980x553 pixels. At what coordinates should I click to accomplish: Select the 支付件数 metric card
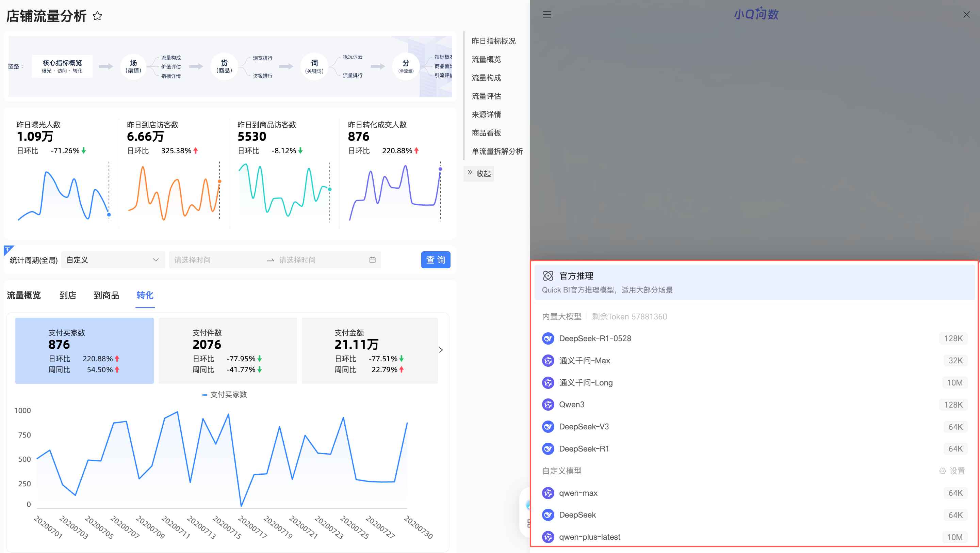coord(228,350)
